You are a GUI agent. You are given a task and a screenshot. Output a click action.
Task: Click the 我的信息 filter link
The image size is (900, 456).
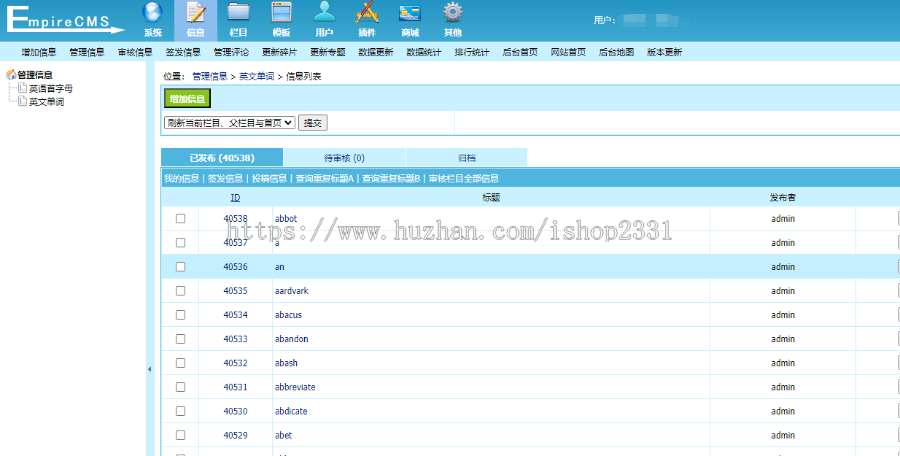pyautogui.click(x=181, y=179)
